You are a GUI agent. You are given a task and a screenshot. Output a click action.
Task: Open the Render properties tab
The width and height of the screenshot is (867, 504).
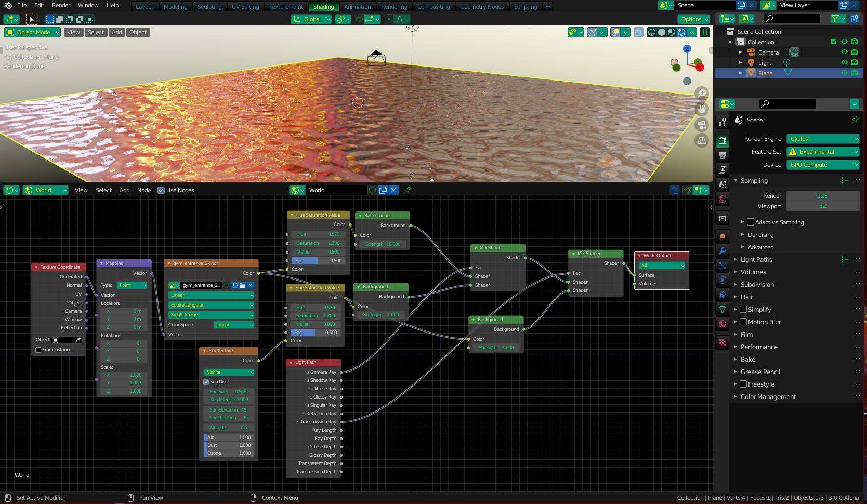coord(722,141)
